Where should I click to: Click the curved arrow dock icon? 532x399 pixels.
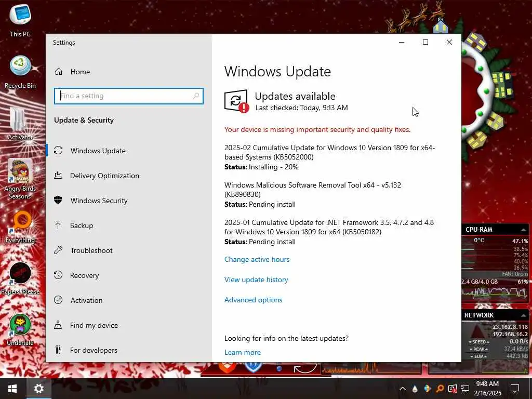[305, 368]
